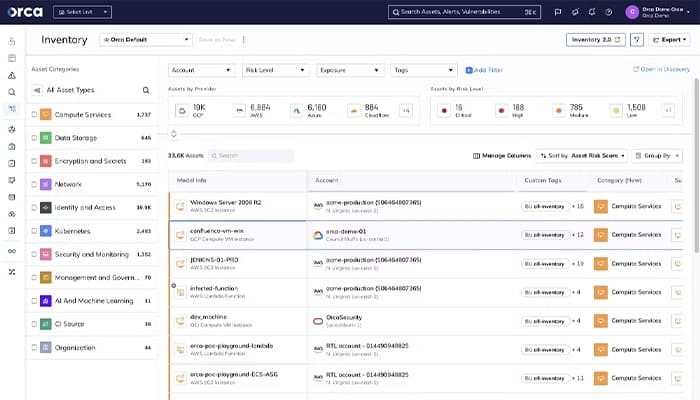Image resolution: width=700 pixels, height=400 pixels.
Task: Select the Data Storage checkbox
Action: coord(34,138)
